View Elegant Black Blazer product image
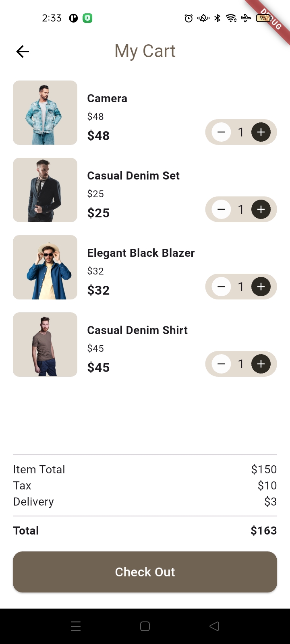This screenshot has height=644, width=290. (45, 267)
